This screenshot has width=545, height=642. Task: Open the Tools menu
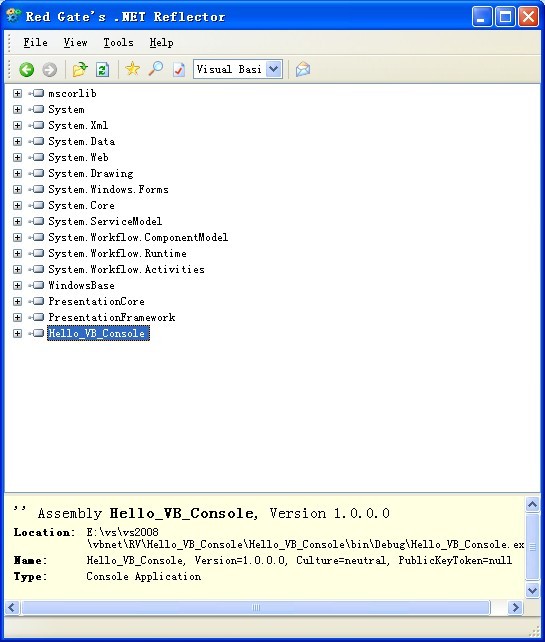pyautogui.click(x=118, y=43)
